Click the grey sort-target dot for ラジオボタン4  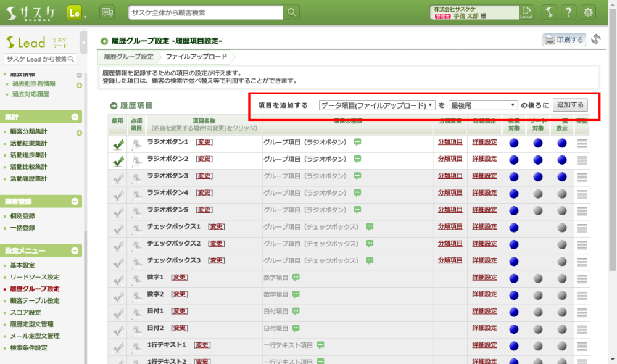(x=537, y=194)
